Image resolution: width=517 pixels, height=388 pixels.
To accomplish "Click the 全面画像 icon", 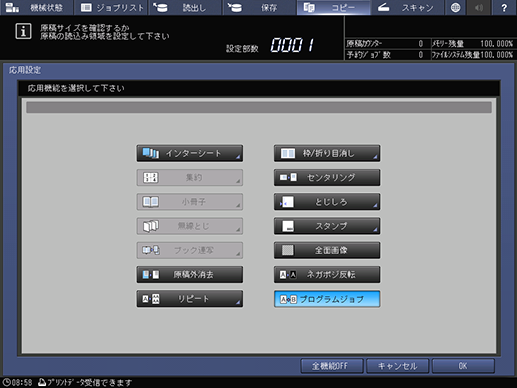I will [x=288, y=250].
